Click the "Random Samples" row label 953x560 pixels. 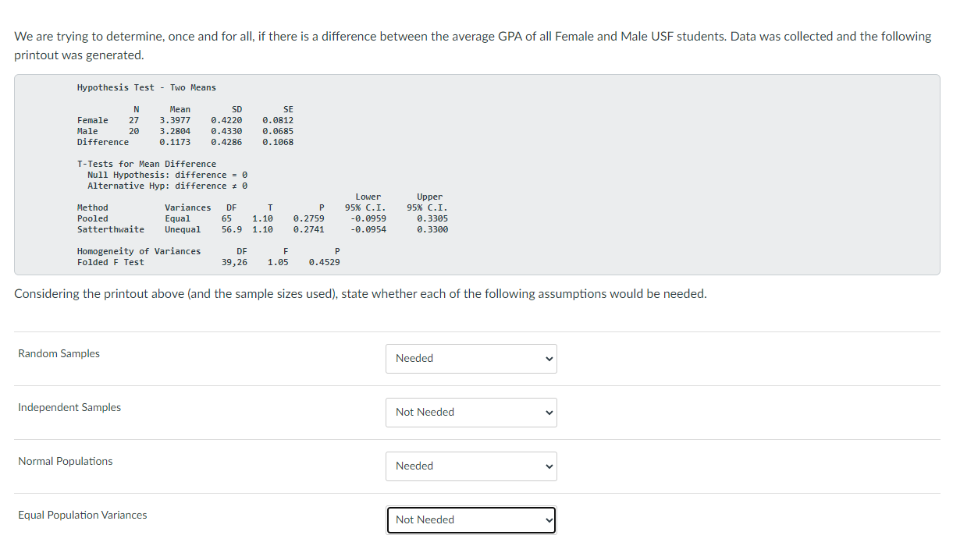click(59, 354)
